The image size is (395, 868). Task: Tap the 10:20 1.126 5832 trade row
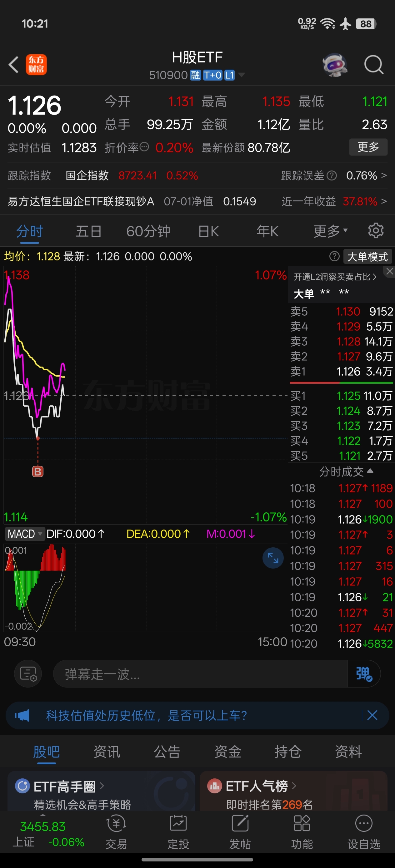tap(341, 644)
